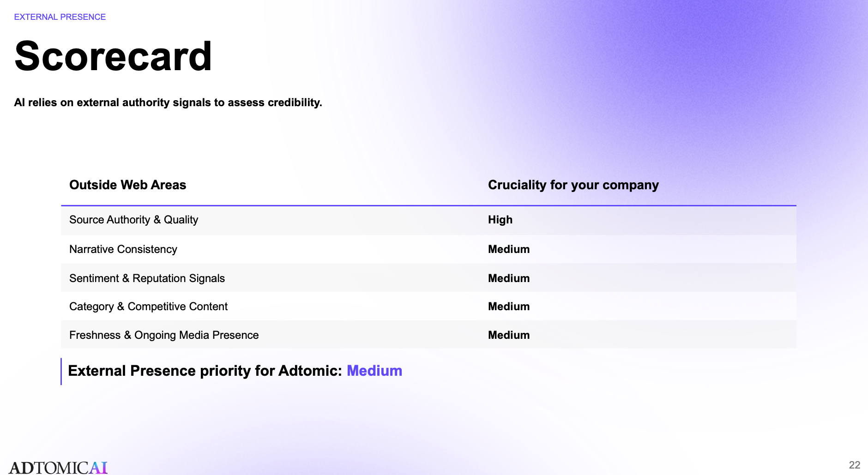Click the EXTERNAL PRESENCE section label

(60, 17)
